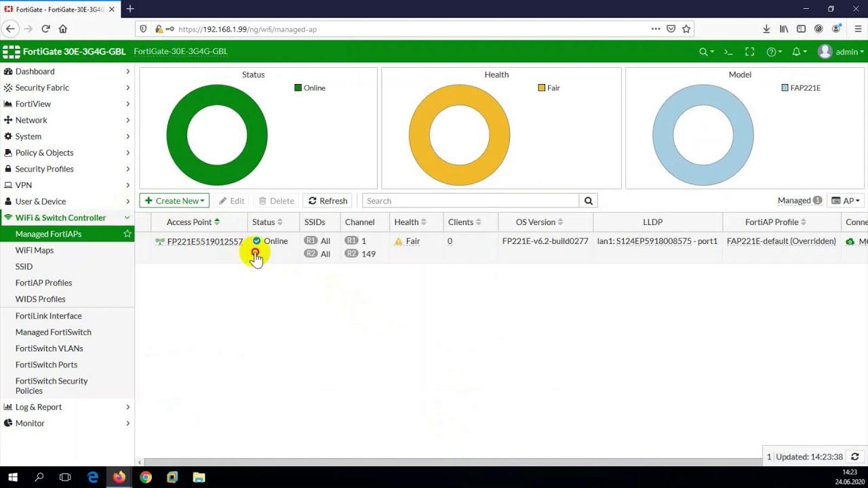Viewport: 868px width, 488px height.
Task: Open the Create New dropdown
Action: (174, 201)
